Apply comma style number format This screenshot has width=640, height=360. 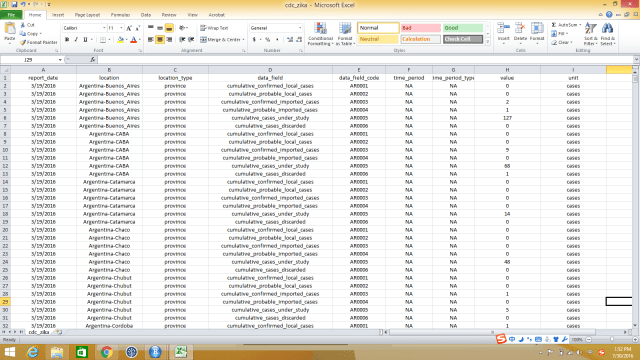click(x=277, y=40)
